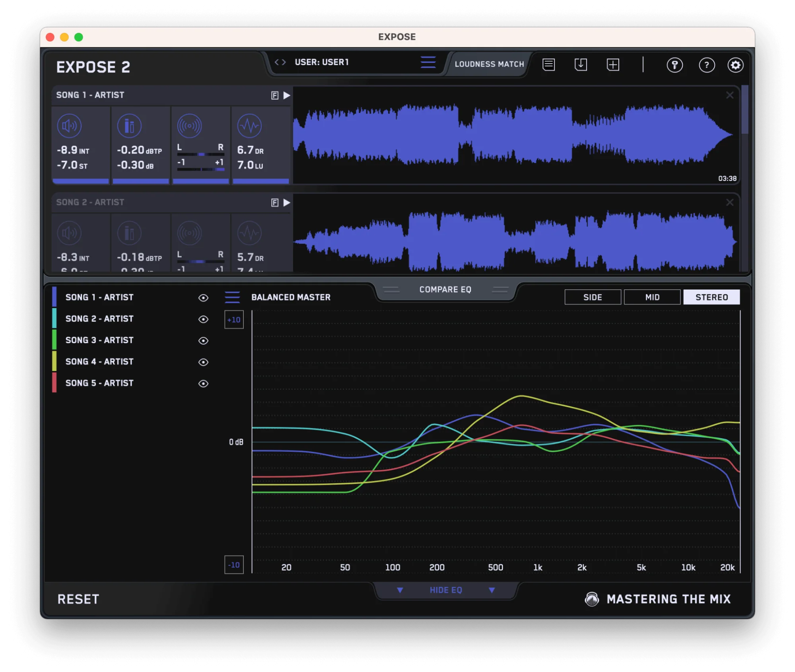The image size is (795, 672).
Task: Click Song 5 red color swatch
Action: point(54,383)
